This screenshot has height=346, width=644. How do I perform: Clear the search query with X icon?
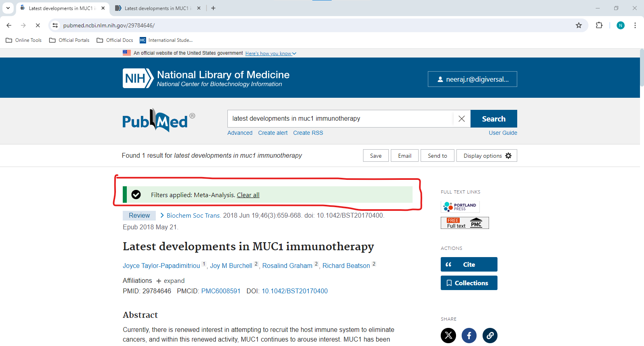[462, 119]
